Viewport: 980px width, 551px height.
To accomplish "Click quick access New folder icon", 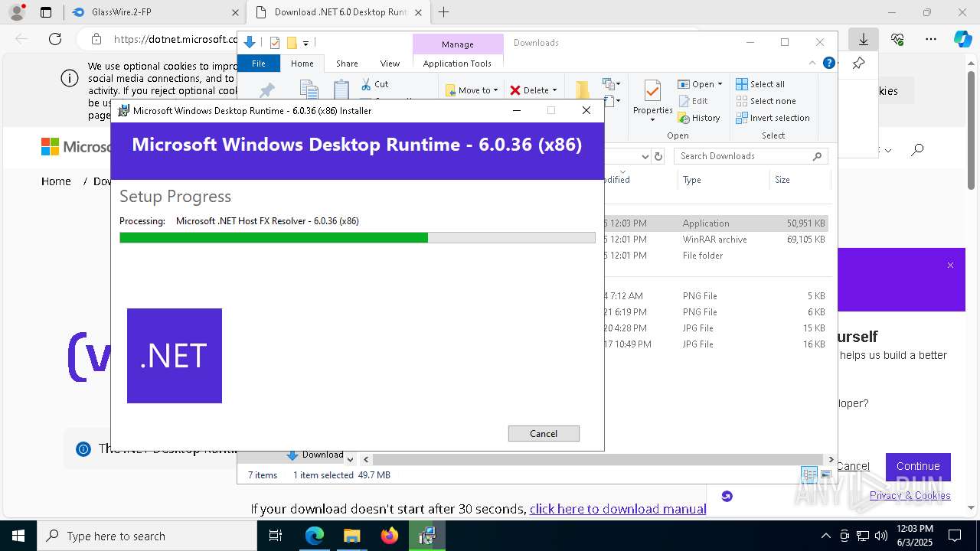I will 292,43.
